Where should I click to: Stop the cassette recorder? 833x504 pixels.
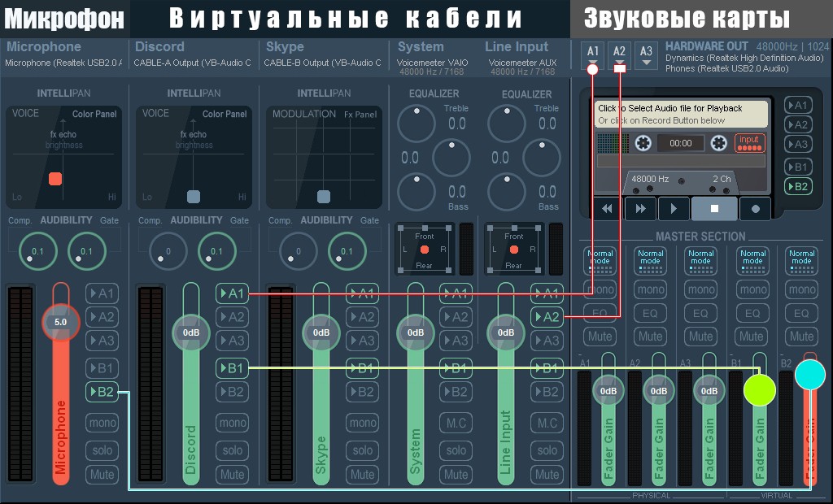click(714, 209)
